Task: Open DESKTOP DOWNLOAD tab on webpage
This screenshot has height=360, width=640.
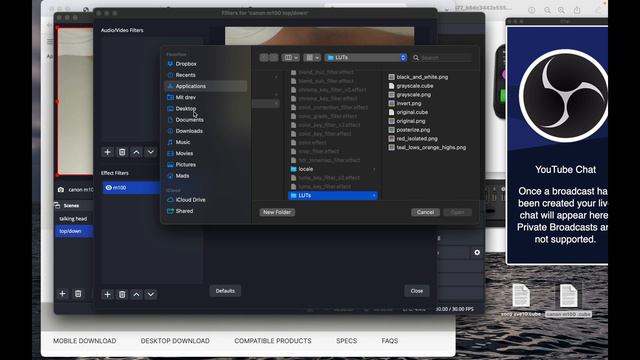Action: tap(175, 341)
